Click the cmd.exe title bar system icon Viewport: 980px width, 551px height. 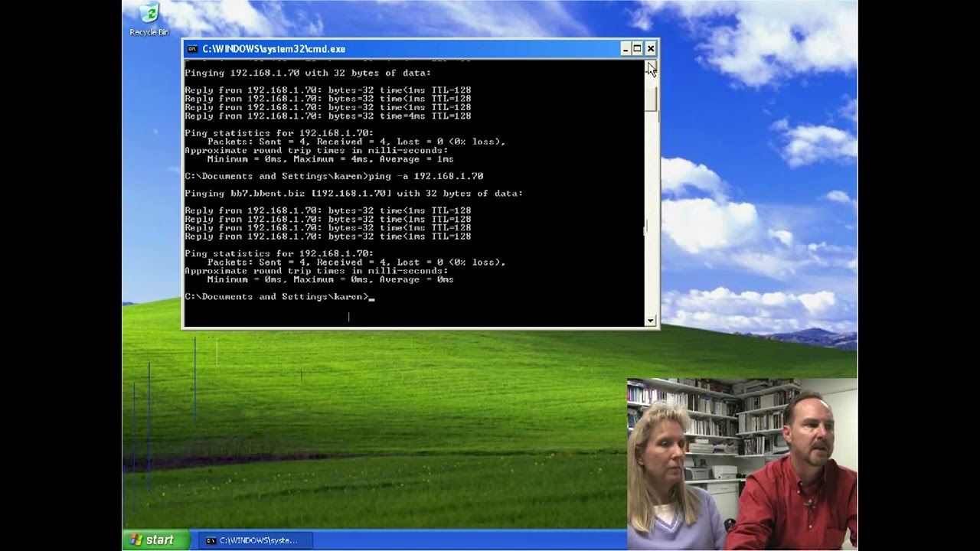click(192, 49)
